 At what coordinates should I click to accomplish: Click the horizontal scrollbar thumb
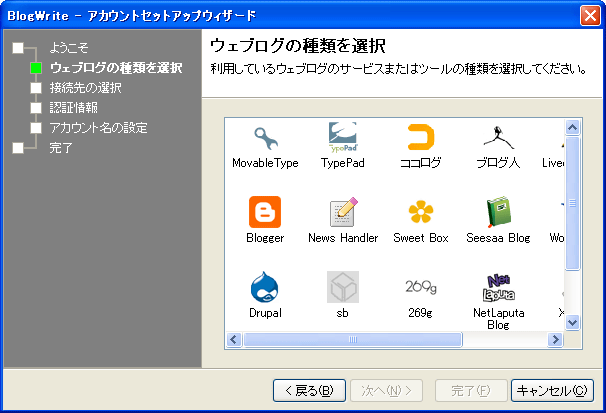point(353,340)
